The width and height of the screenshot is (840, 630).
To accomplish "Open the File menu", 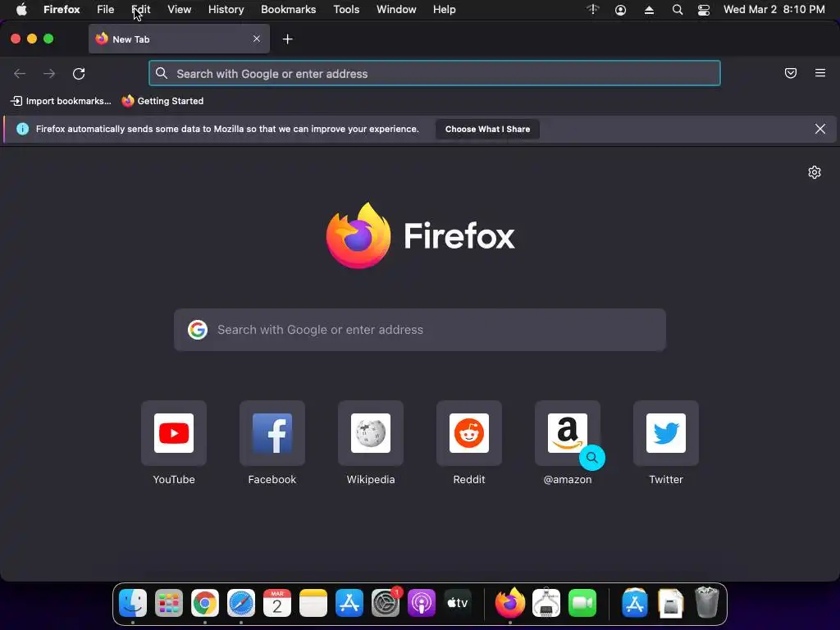I will [x=106, y=10].
